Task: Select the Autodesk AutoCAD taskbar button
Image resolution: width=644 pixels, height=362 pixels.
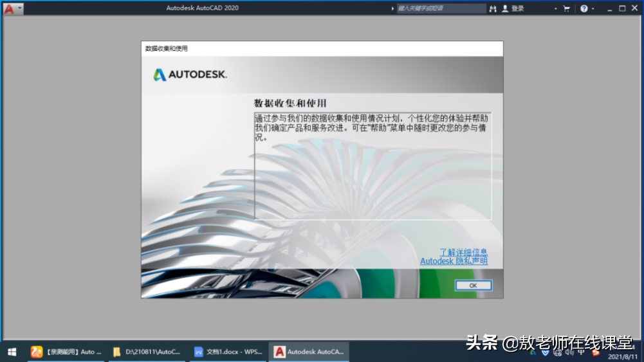Action: pos(309,352)
